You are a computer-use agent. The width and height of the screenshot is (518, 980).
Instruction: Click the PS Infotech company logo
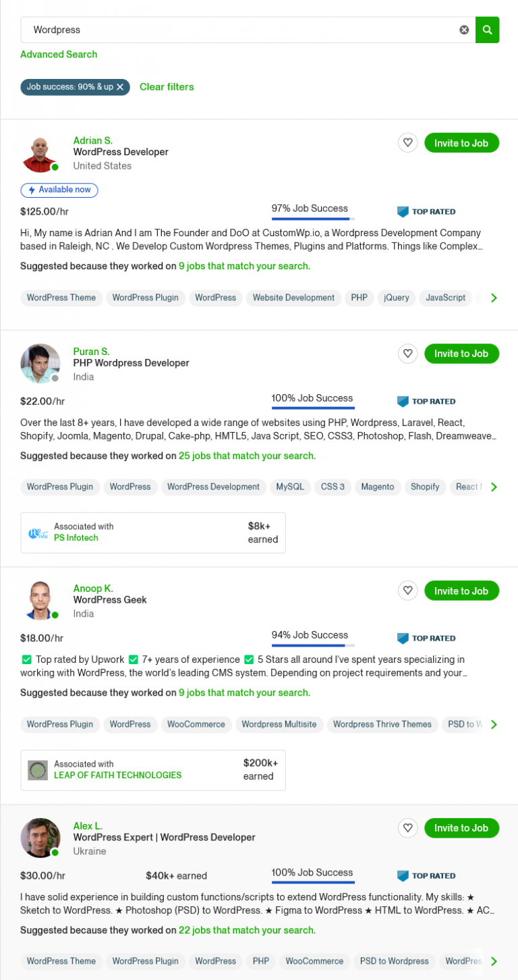pos(38,532)
